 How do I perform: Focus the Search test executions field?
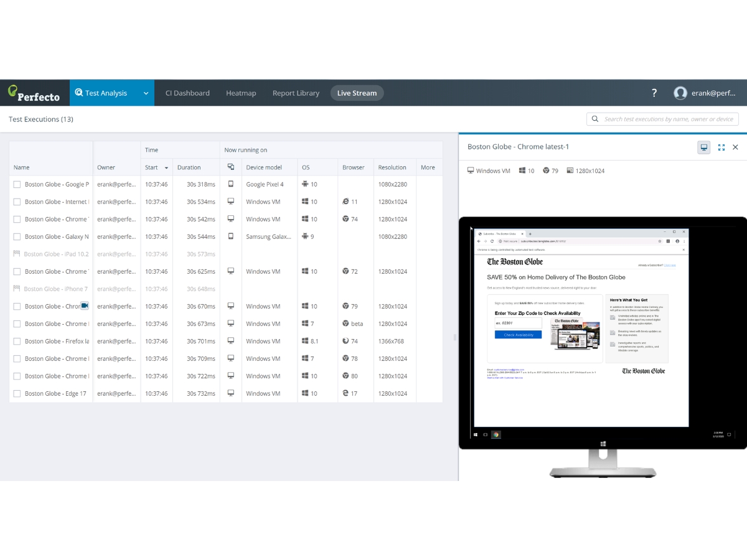(x=662, y=119)
